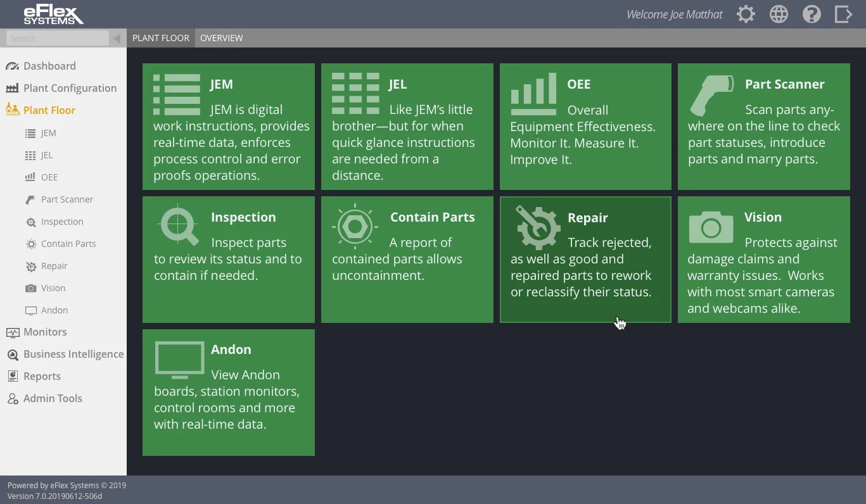Select the JEM list icon in the sidebar
The image size is (866, 504).
[x=29, y=133]
